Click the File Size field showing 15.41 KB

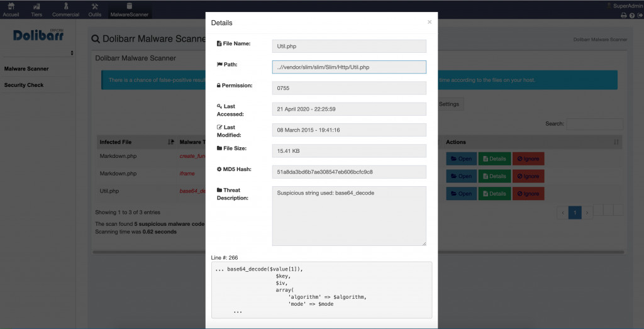(x=349, y=151)
